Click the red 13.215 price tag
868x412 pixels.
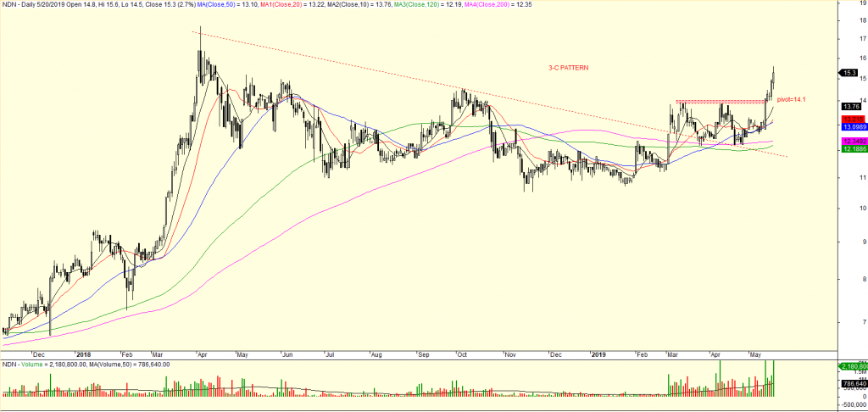coord(851,119)
